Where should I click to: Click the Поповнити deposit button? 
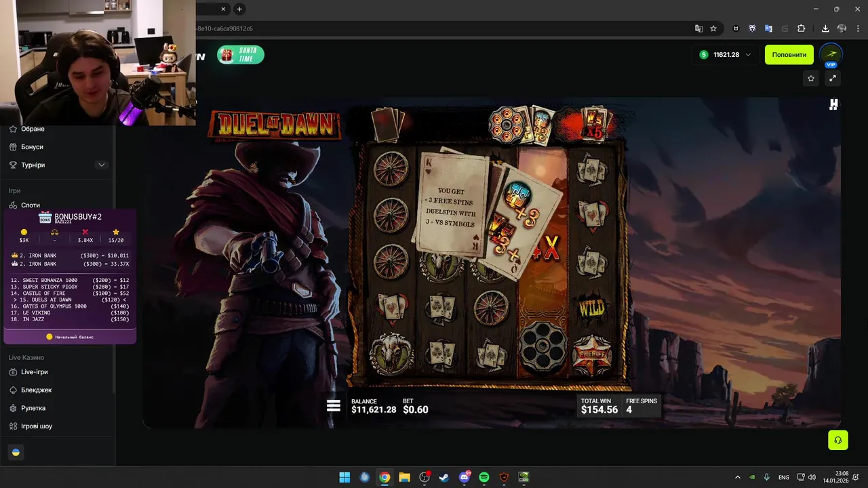[x=789, y=55]
